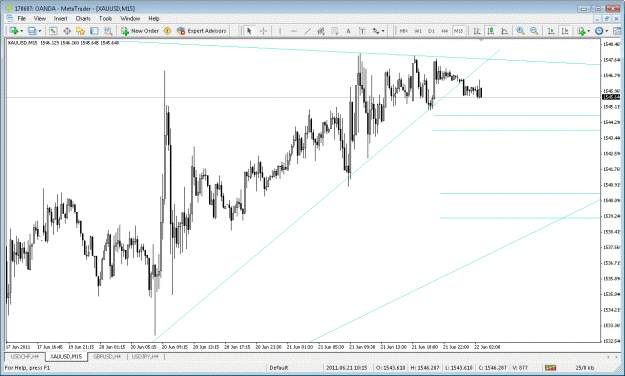Open the File menu

[22, 18]
